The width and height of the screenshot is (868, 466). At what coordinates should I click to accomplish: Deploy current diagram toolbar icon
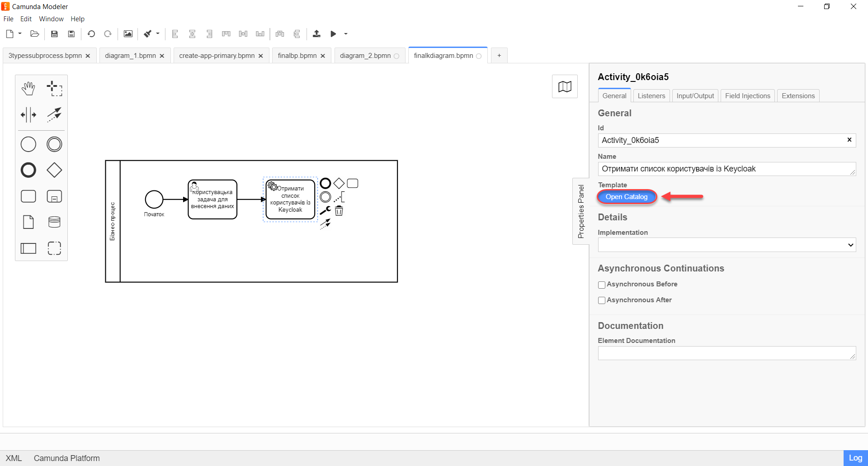click(316, 34)
